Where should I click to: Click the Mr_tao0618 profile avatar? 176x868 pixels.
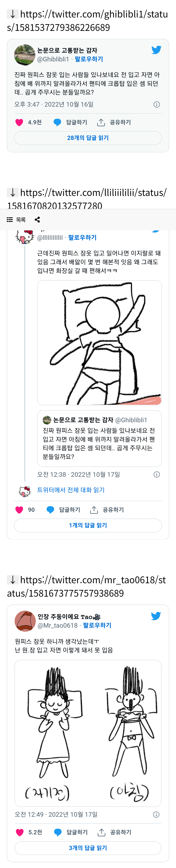click(25, 621)
